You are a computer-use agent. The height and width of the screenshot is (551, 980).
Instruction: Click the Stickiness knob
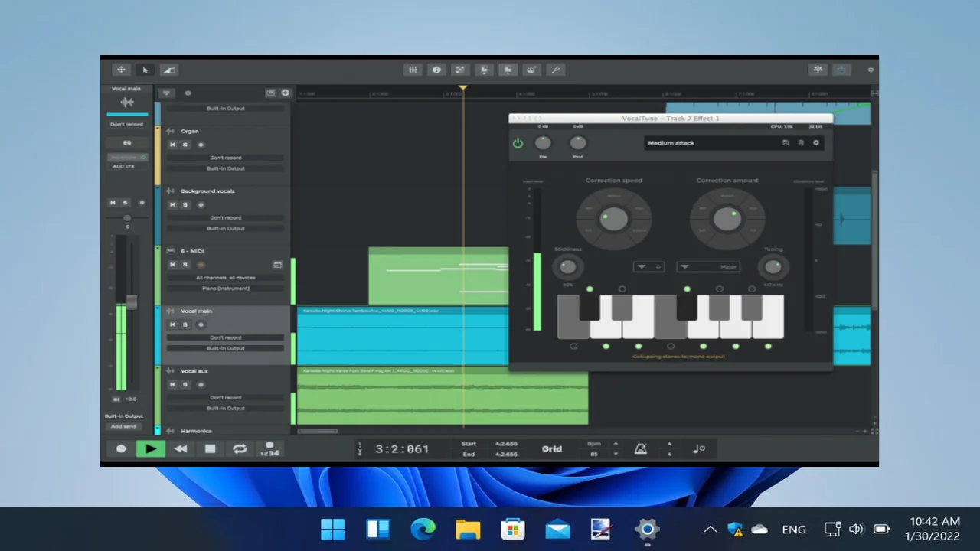tap(567, 266)
